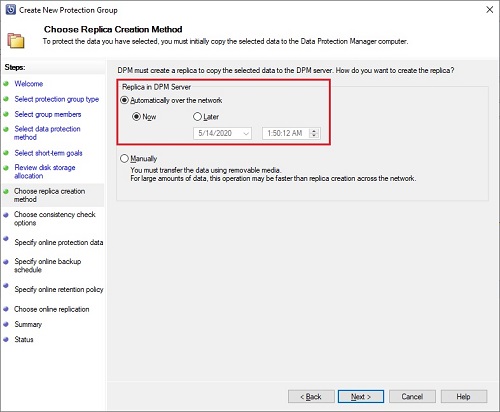Click the folder icon beside wizard heading
The height and width of the screenshot is (412, 500).
pos(16,41)
